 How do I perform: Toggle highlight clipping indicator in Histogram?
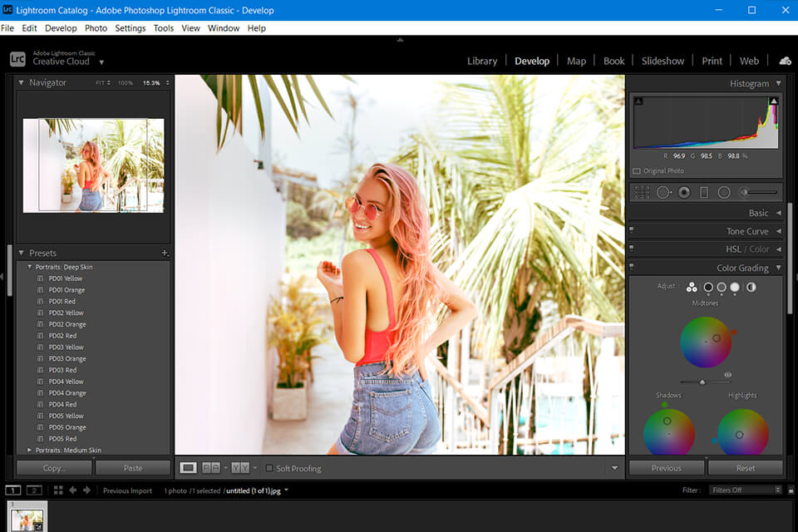point(774,101)
